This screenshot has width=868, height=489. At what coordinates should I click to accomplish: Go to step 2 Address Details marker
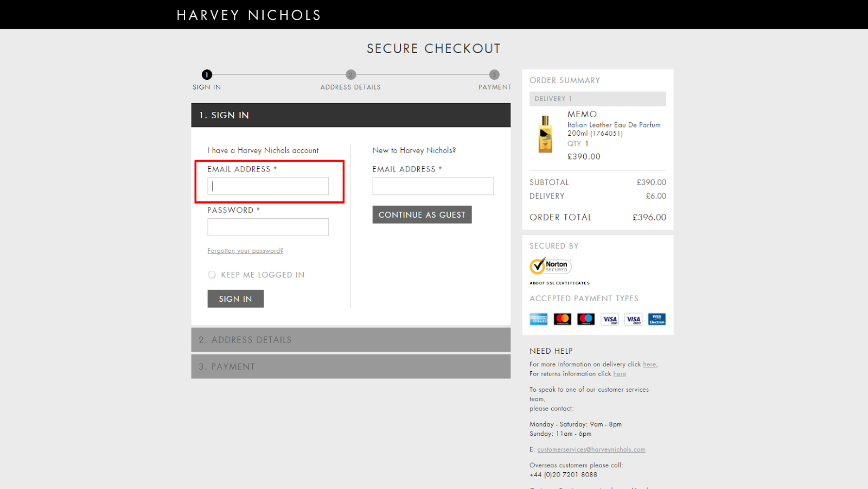coord(350,75)
